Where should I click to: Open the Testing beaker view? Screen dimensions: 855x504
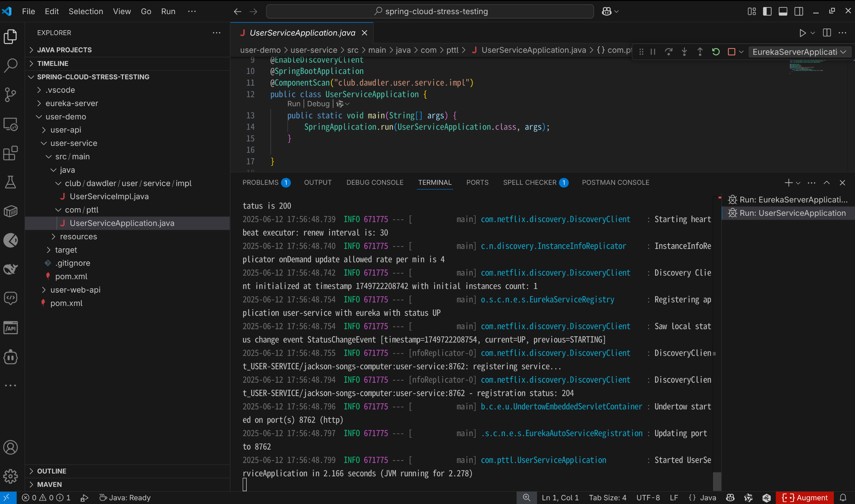(x=10, y=182)
